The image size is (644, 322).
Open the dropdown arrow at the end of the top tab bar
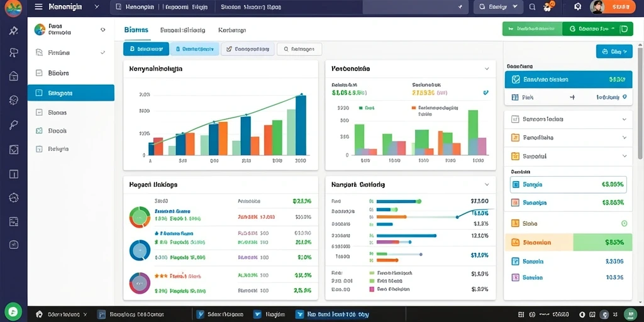(460, 7)
